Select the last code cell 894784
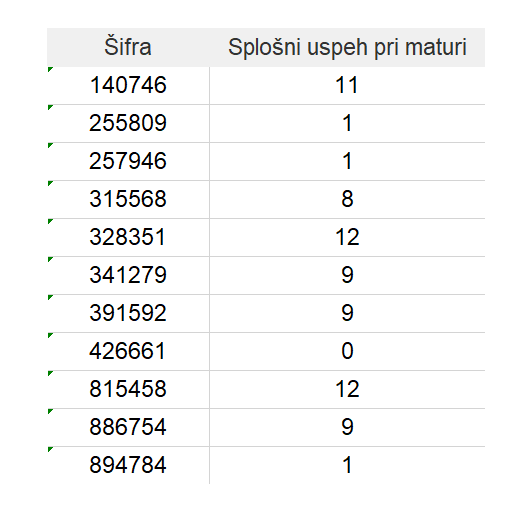The height and width of the screenshot is (505, 513). [x=128, y=465]
